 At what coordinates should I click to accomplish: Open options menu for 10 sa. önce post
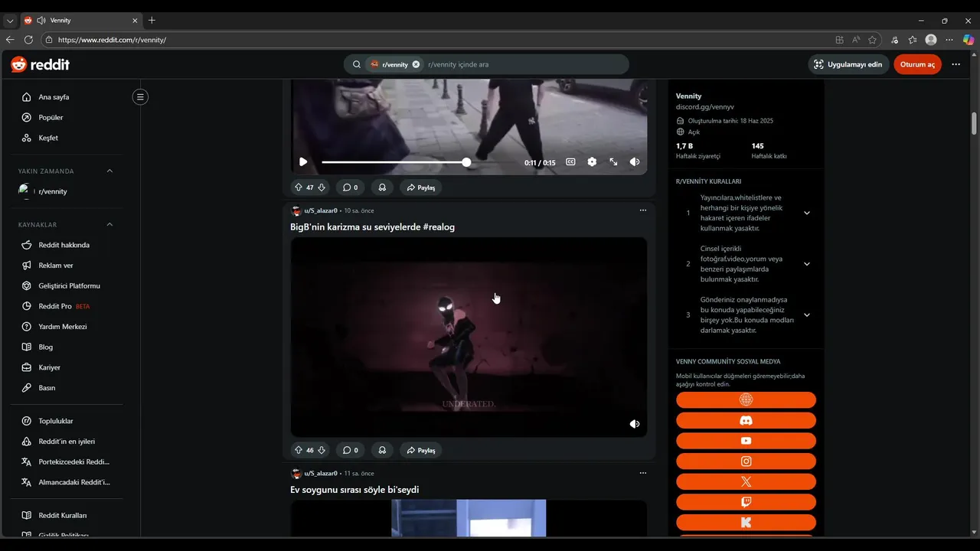(643, 210)
